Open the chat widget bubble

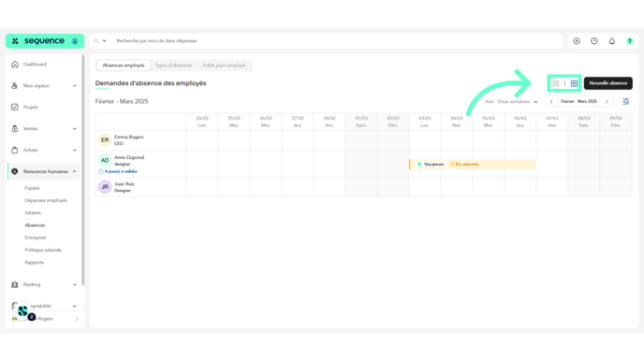tap(23, 311)
